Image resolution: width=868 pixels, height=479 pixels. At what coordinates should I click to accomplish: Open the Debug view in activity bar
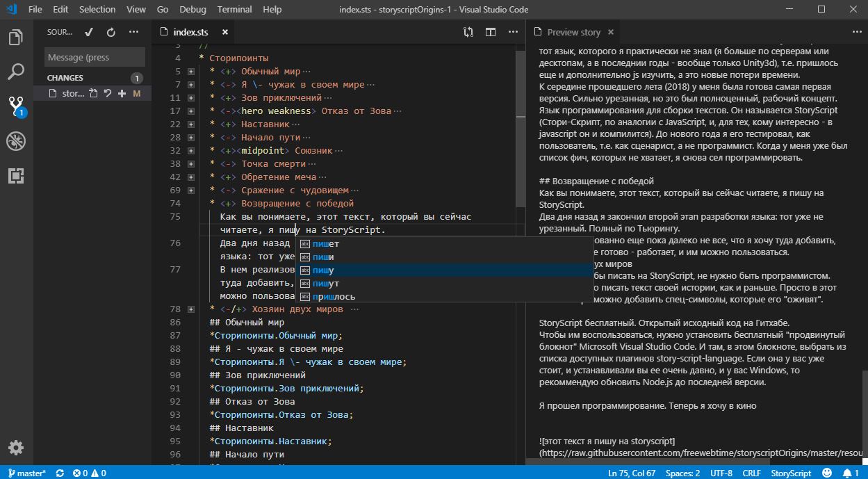(x=16, y=141)
